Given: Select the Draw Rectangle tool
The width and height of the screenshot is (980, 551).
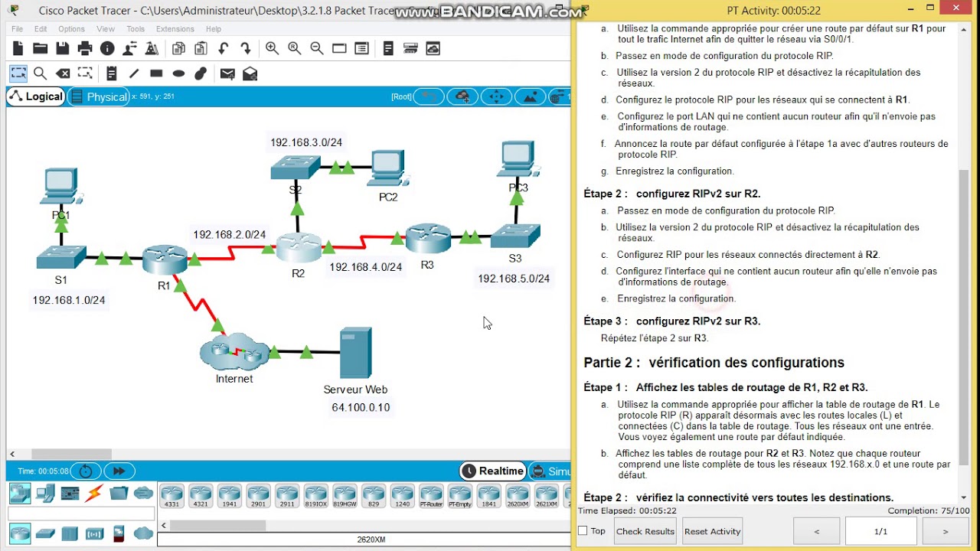Looking at the screenshot, I should pos(156,73).
